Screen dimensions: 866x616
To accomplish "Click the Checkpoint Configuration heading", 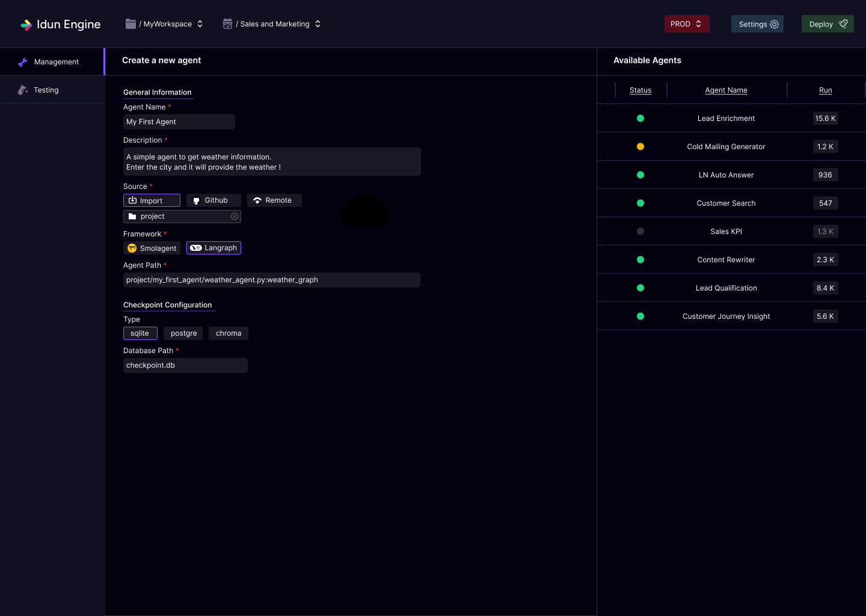I will point(168,305).
